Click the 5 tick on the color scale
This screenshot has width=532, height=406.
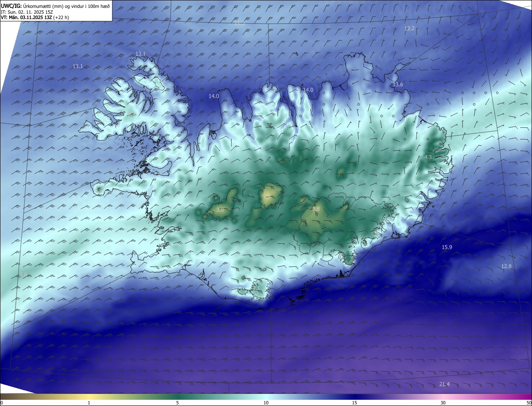point(177,403)
